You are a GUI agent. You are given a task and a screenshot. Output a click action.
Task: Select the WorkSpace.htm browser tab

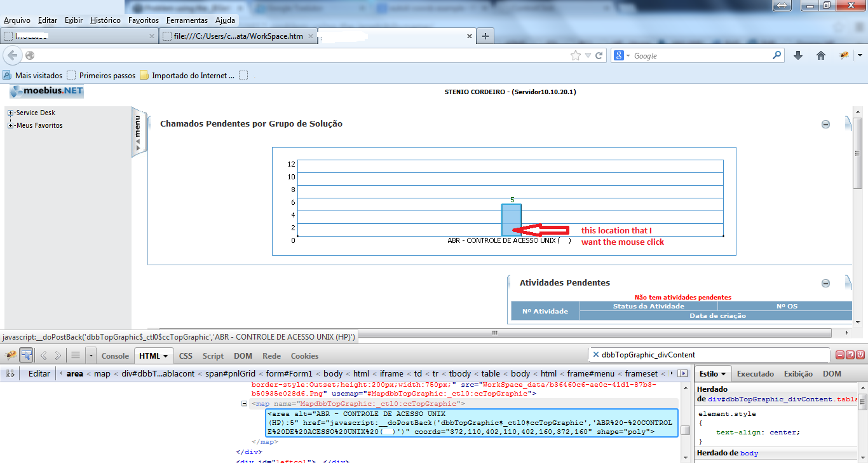[238, 36]
